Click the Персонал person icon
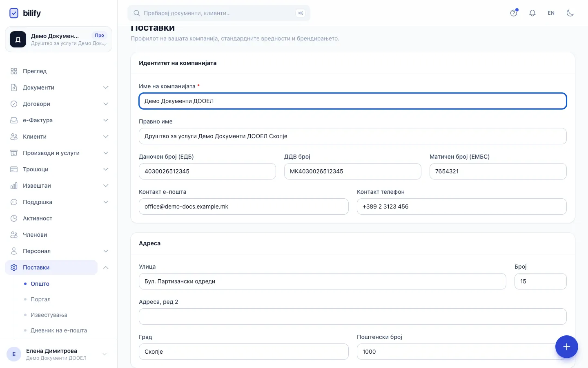The height and width of the screenshot is (368, 588). 14,251
